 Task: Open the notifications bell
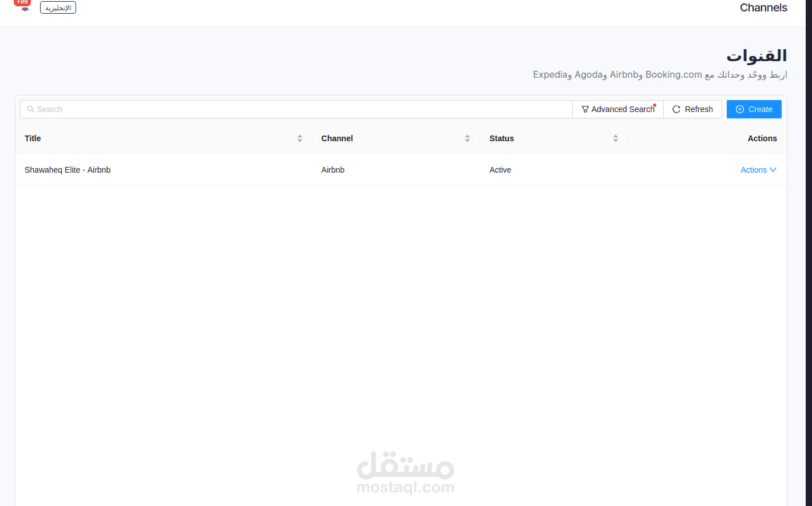25,9
